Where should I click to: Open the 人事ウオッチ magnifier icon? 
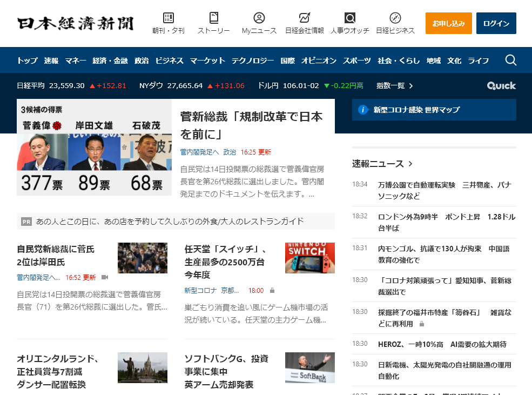[x=350, y=18]
